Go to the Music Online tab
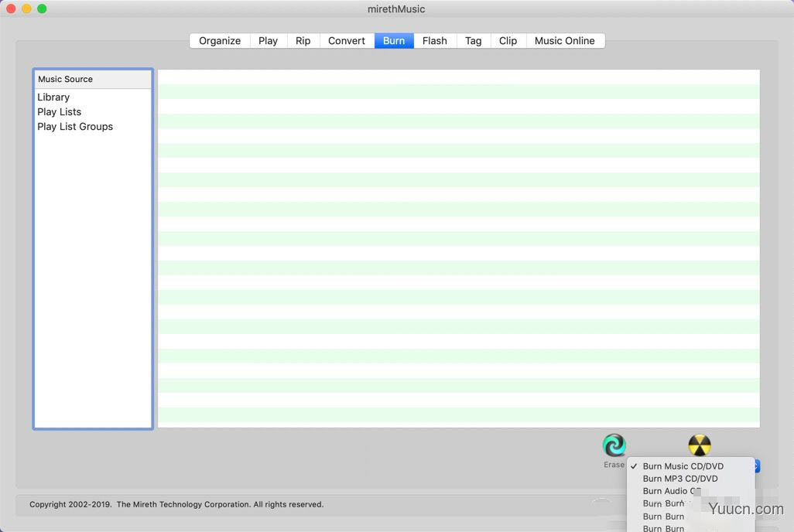The width and height of the screenshot is (794, 532). tap(565, 41)
